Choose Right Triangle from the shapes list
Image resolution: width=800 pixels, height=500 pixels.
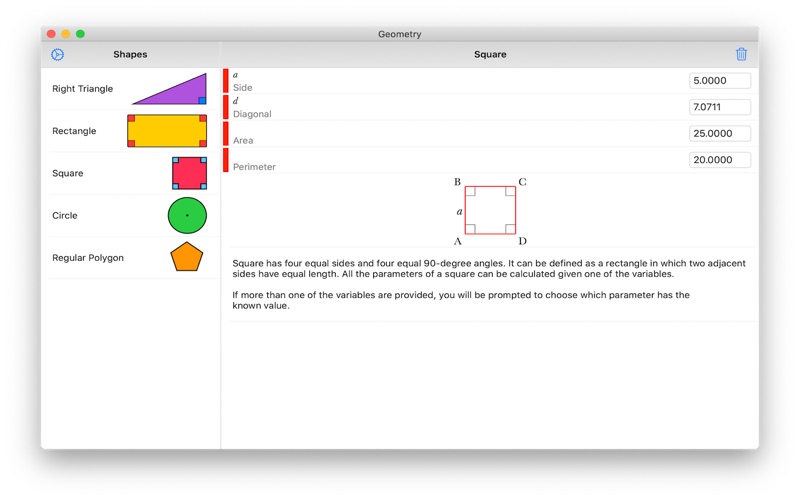point(83,89)
